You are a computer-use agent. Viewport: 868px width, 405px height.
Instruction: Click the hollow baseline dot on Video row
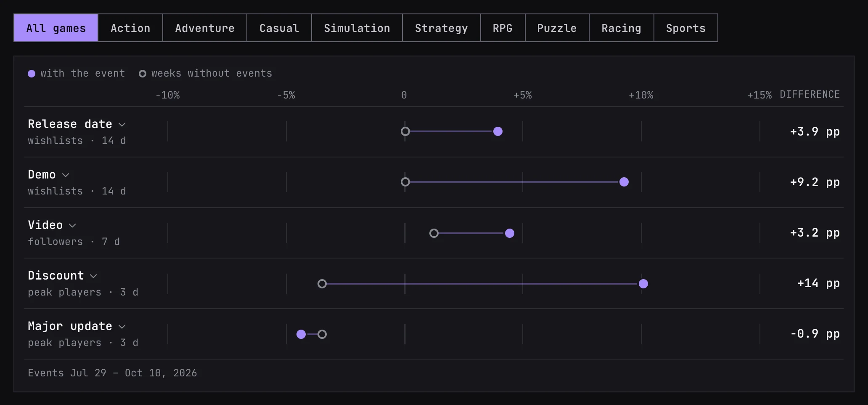(434, 233)
